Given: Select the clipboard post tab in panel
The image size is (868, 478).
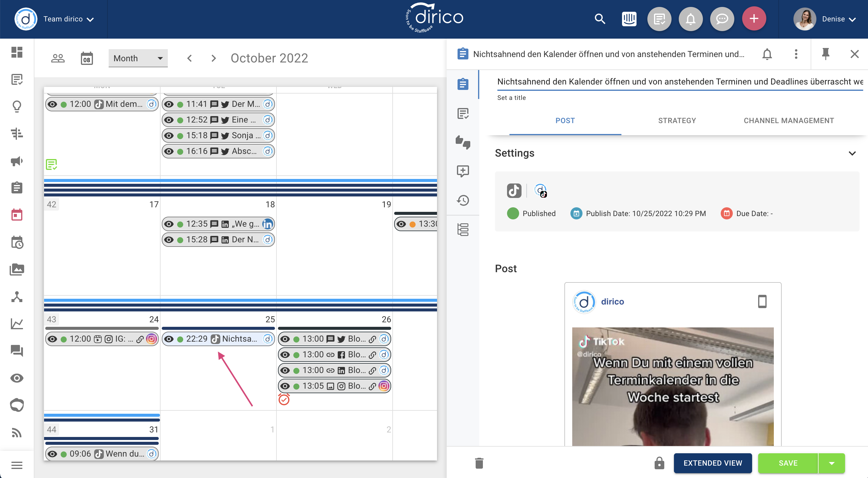Looking at the screenshot, I should tap(463, 84).
